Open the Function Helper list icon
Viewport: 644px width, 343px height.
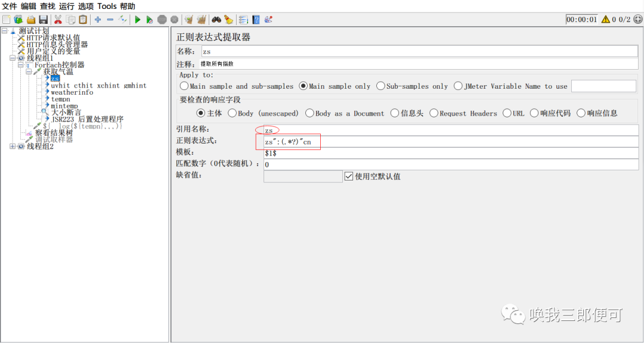pyautogui.click(x=243, y=19)
